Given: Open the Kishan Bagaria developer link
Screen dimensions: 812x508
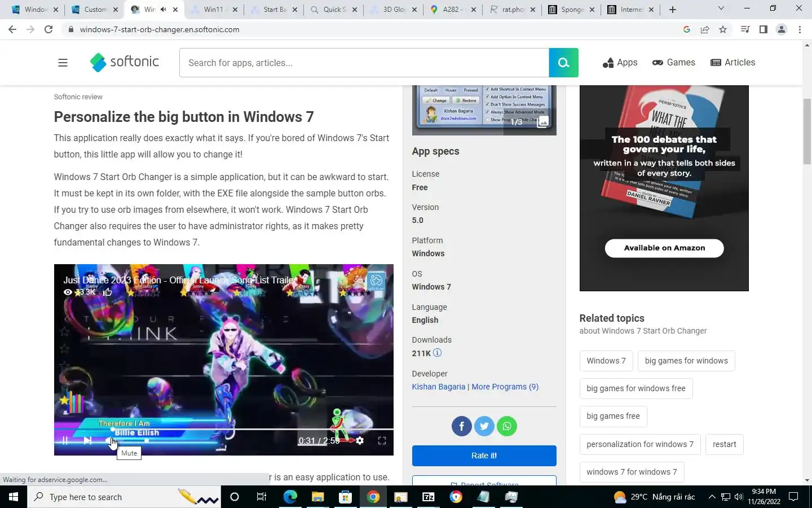Looking at the screenshot, I should [439, 387].
